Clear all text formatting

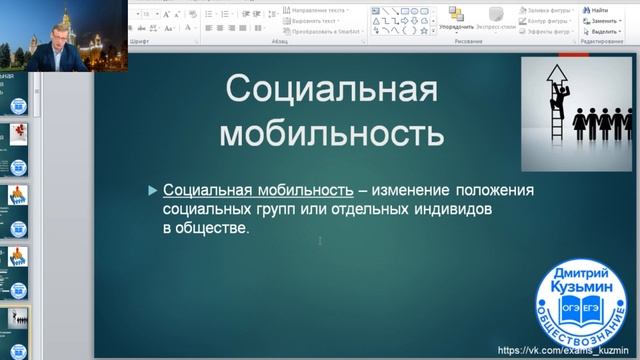point(193,15)
